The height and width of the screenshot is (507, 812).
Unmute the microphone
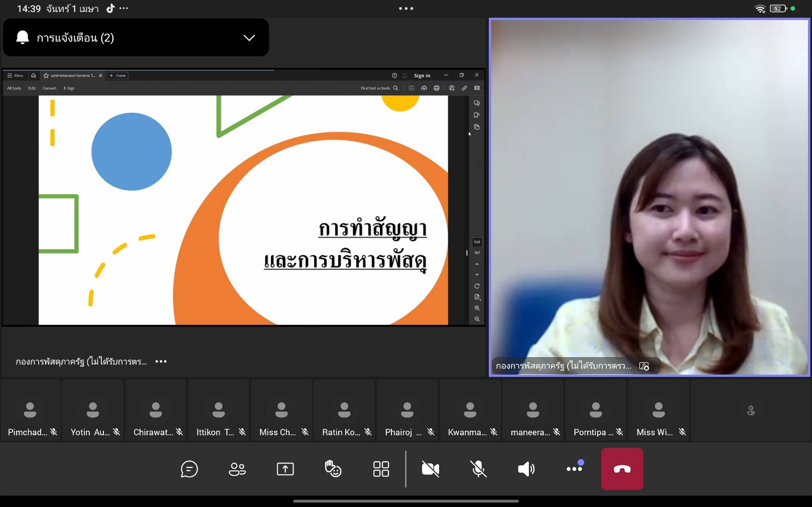478,469
